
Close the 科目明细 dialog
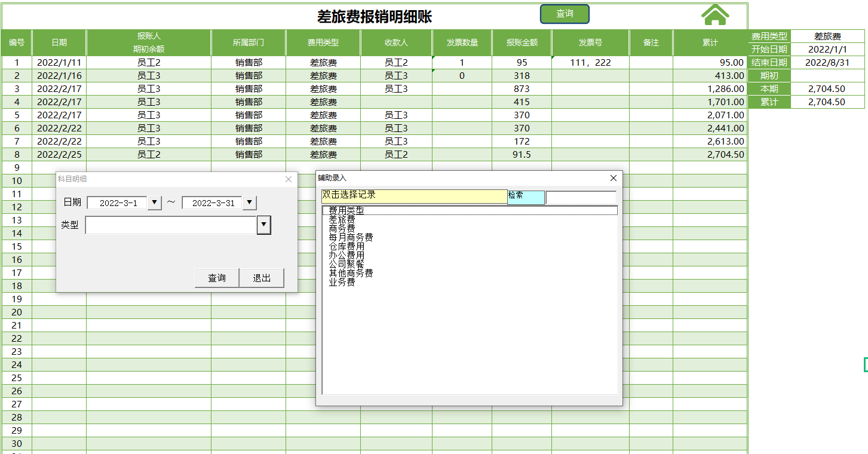tap(289, 179)
